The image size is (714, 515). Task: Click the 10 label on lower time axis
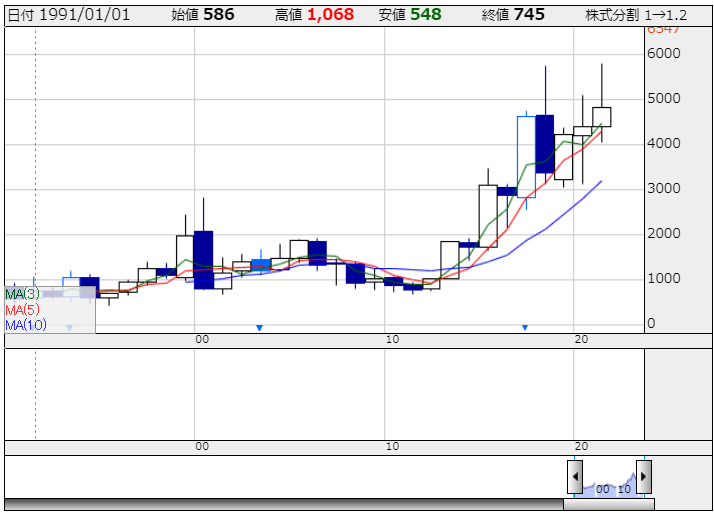coord(392,446)
